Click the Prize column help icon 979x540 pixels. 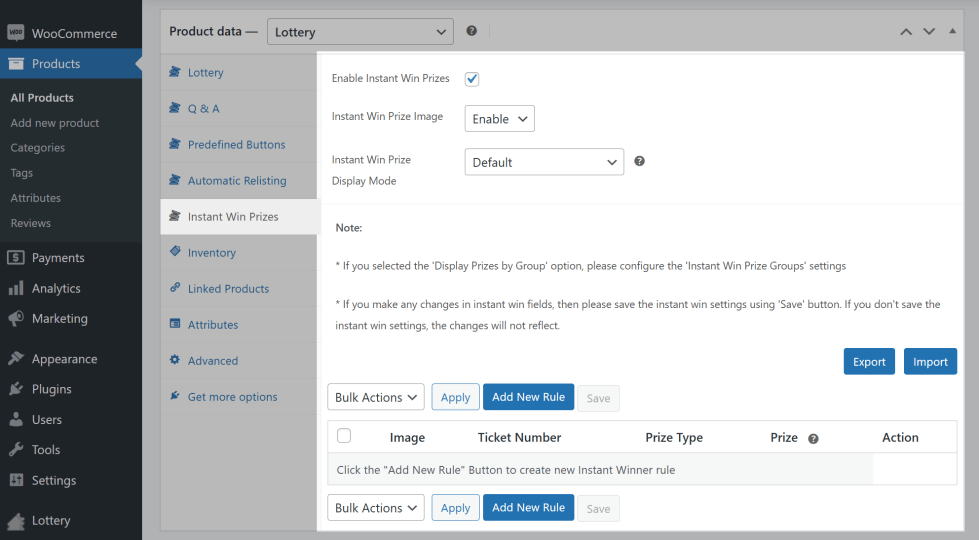click(813, 438)
